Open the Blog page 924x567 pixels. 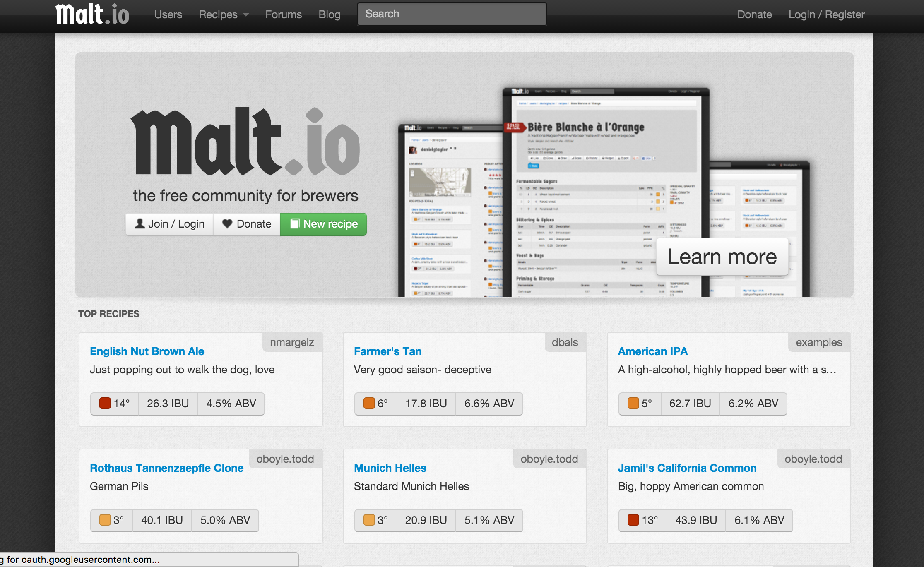pos(330,14)
